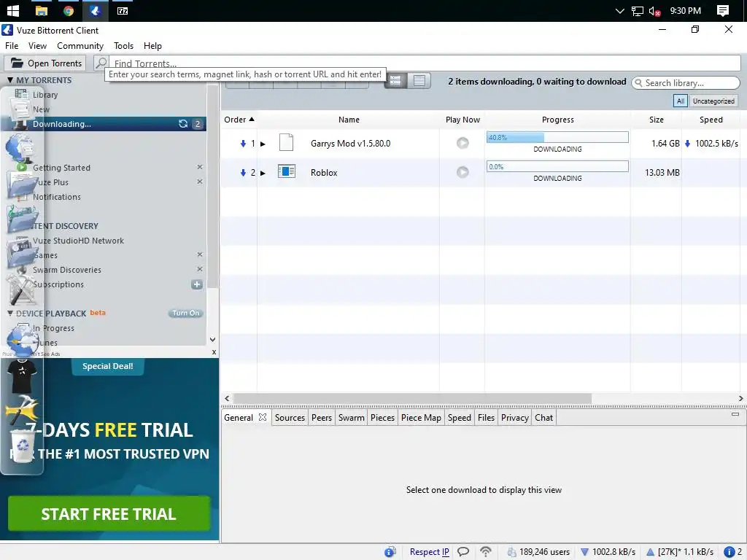Sort by the Order column header

[239, 120]
